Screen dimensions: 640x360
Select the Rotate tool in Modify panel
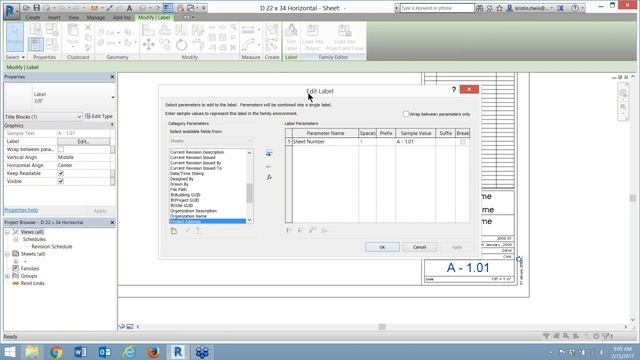[x=181, y=44]
